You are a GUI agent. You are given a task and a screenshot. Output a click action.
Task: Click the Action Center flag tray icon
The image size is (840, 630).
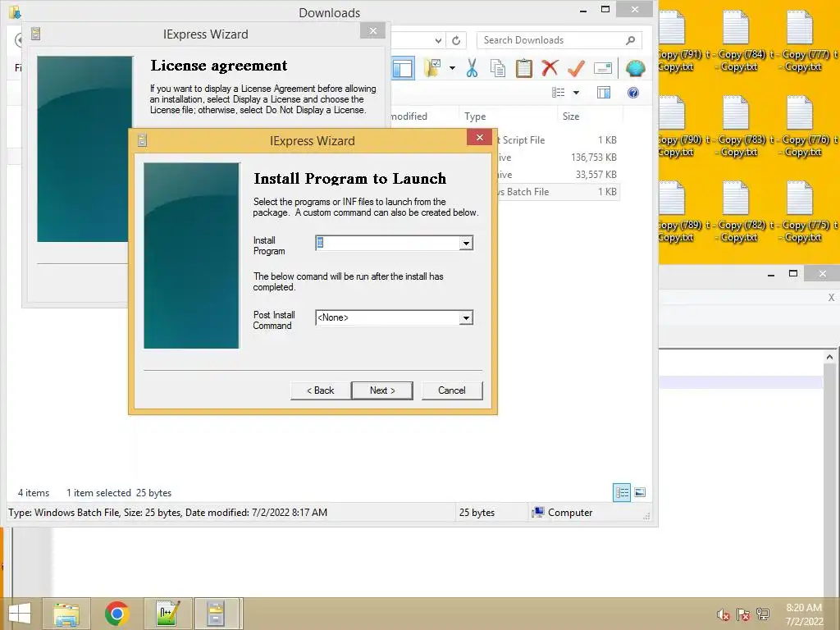point(743,615)
